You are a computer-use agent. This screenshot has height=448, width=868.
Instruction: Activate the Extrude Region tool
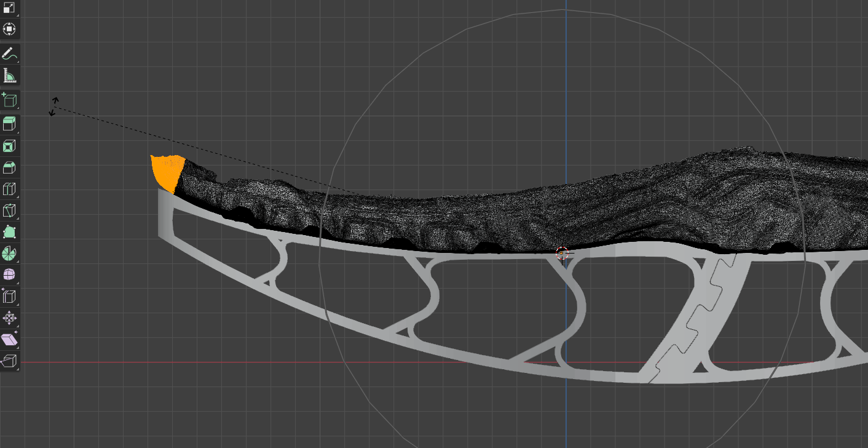tap(9, 124)
